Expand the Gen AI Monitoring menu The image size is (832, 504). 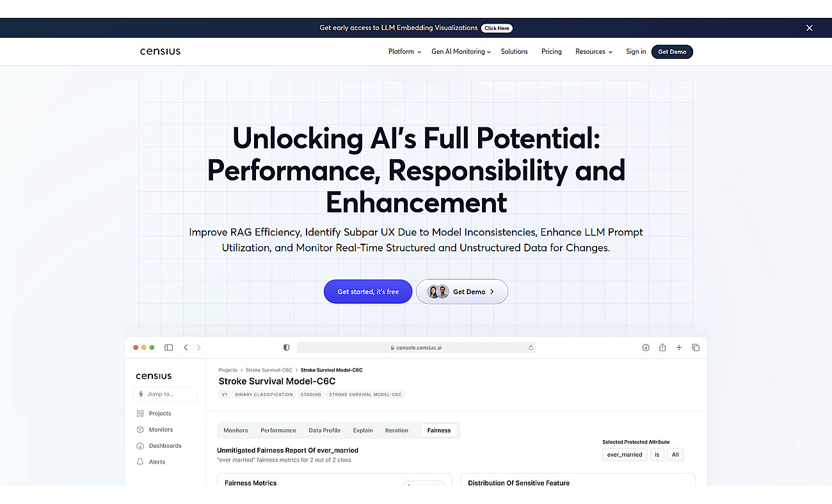(x=461, y=52)
